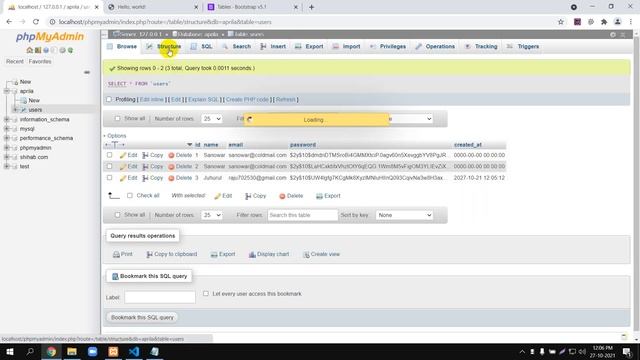Open upper Number of rows dropdown
This screenshot has height=360, width=640.
click(x=211, y=119)
